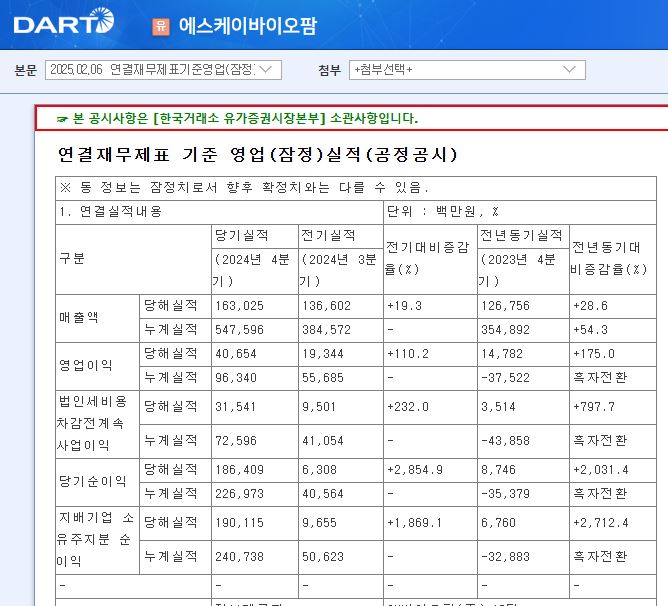Select the 단위 : 백만원, % cell
Viewport: 668px width, 606px height.
[520, 212]
